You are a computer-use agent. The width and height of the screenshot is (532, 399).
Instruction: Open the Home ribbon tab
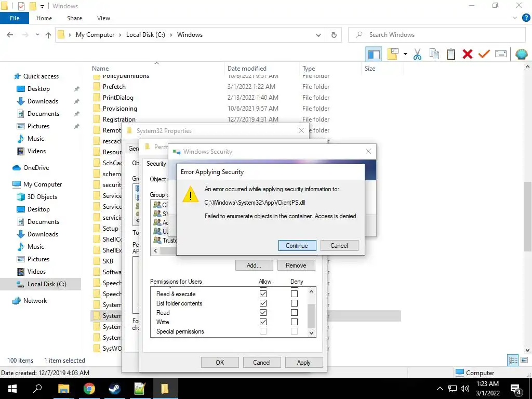(44, 18)
